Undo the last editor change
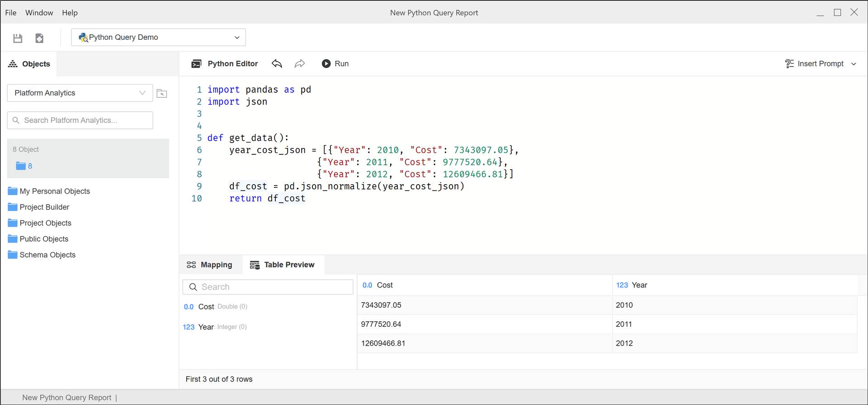Screen dimensions: 868x405 (277, 64)
